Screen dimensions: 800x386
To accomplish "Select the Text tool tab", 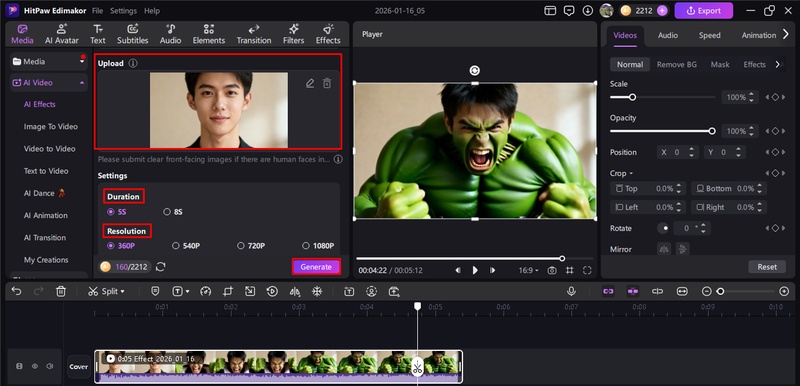I will (98, 34).
